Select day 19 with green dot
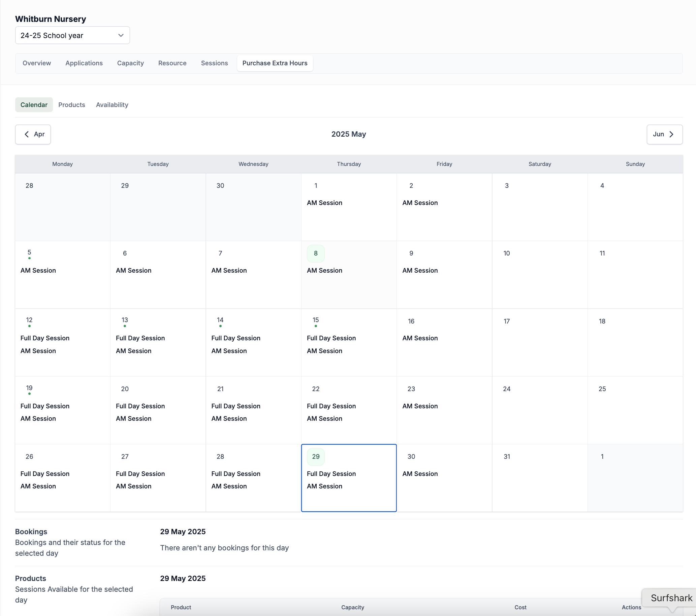696x616 pixels. (x=29, y=389)
